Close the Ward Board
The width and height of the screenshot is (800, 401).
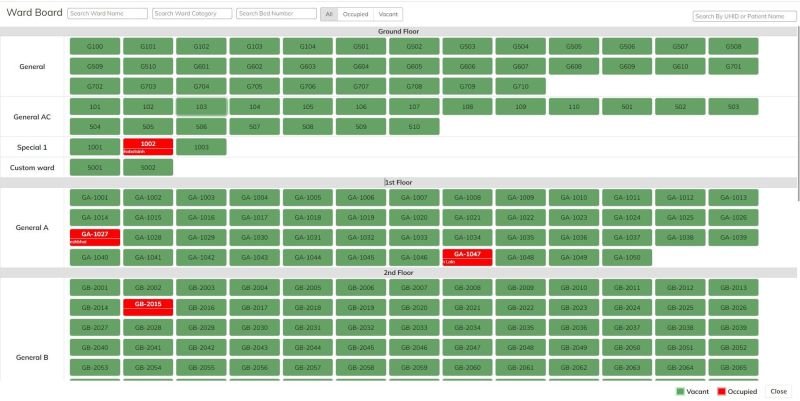[778, 391]
